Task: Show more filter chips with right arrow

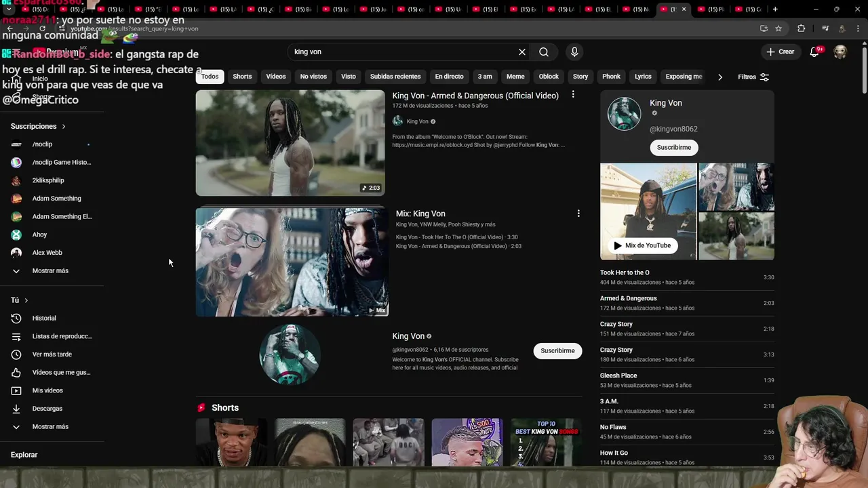Action: click(x=720, y=77)
